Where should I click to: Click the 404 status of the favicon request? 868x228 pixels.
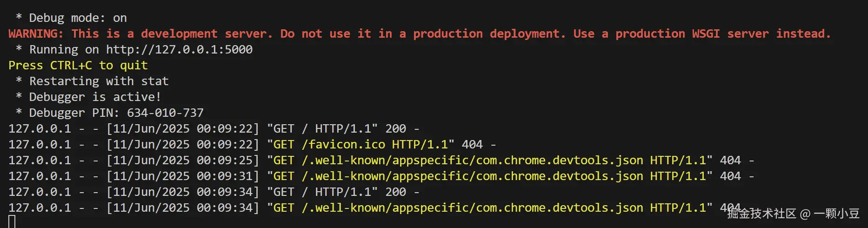pyautogui.click(x=472, y=144)
